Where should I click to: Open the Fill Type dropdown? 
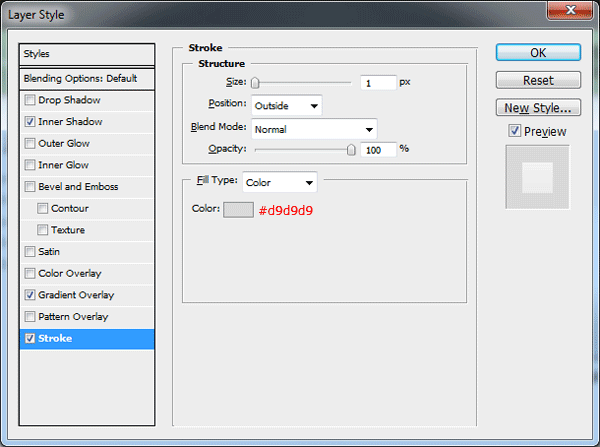(x=280, y=183)
